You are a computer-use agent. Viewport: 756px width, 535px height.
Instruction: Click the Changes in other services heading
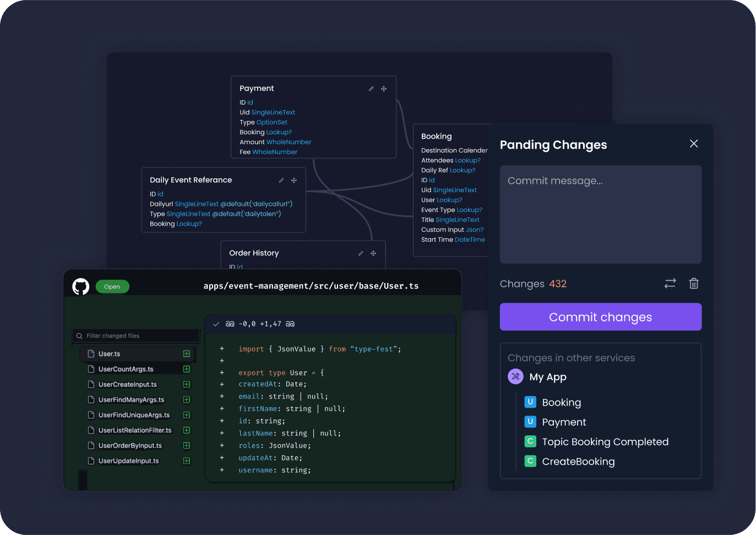(x=571, y=358)
